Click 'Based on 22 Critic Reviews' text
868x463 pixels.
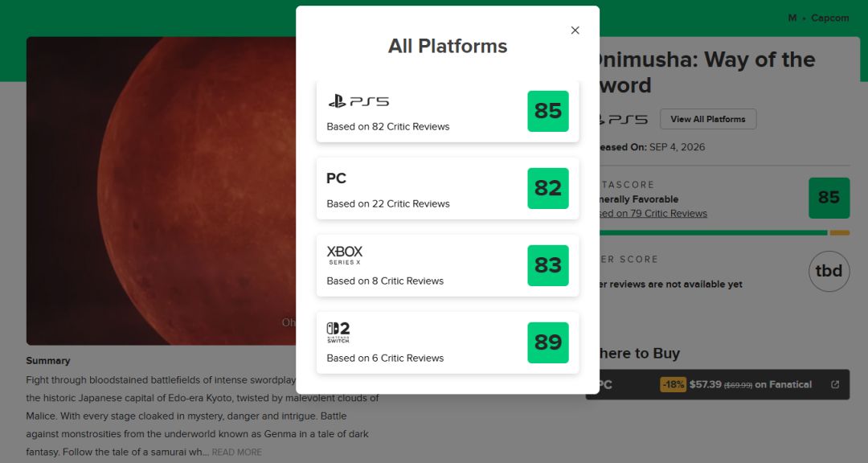tap(387, 204)
